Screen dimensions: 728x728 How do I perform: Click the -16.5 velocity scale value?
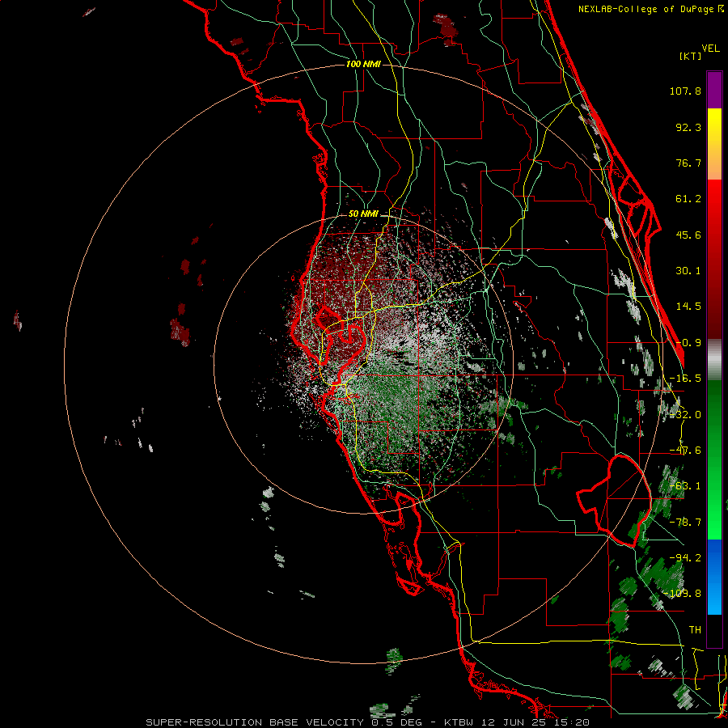coord(685,379)
